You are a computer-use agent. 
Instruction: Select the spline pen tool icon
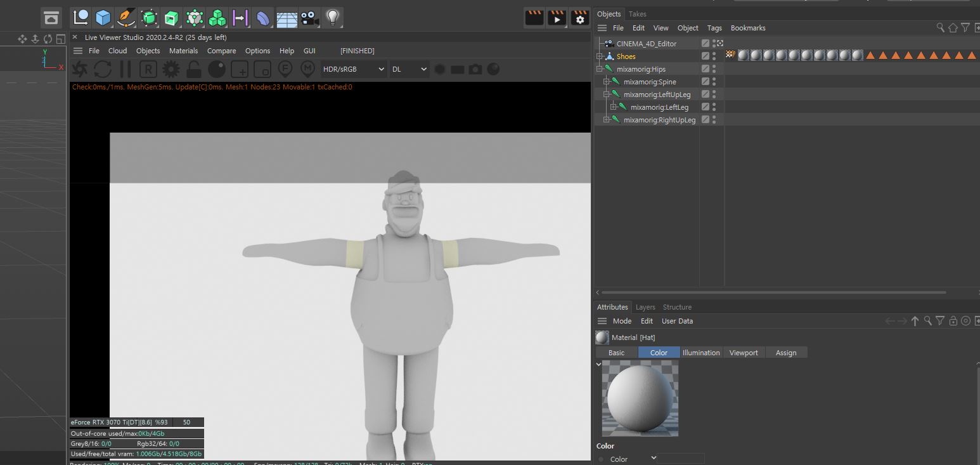point(126,18)
